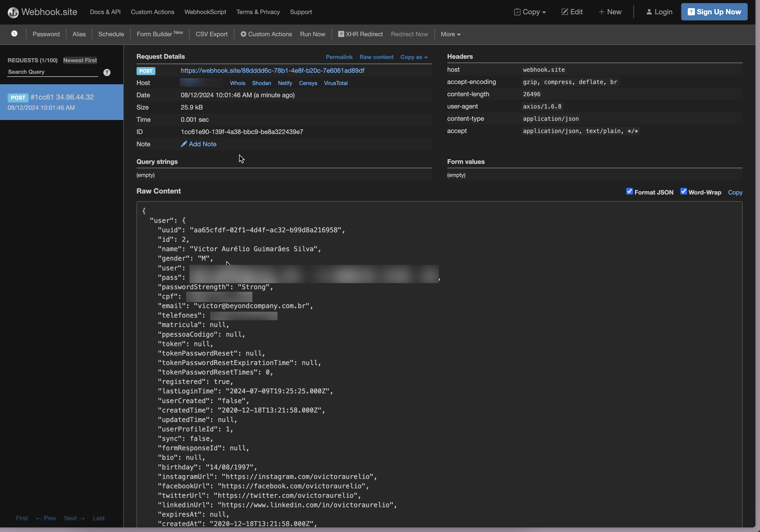This screenshot has height=532, width=760.
Task: Click the email line in raw JSON
Action: [235, 306]
